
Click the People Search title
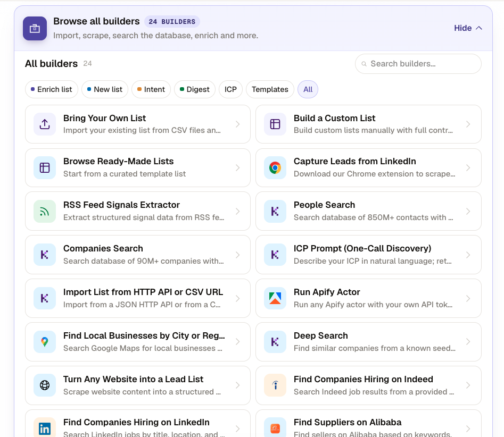point(324,205)
